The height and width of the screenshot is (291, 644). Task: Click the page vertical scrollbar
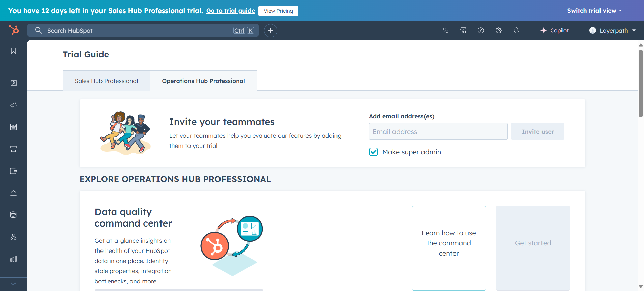(641, 84)
